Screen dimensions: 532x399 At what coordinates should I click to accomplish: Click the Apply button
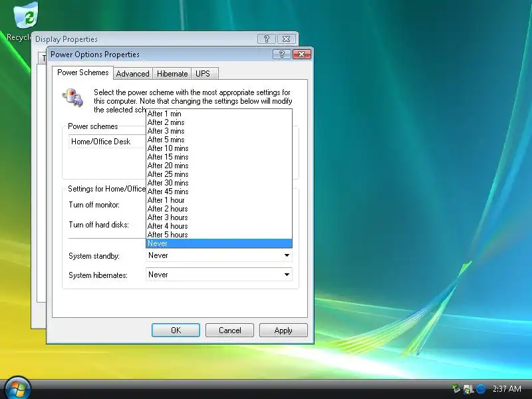click(x=283, y=330)
